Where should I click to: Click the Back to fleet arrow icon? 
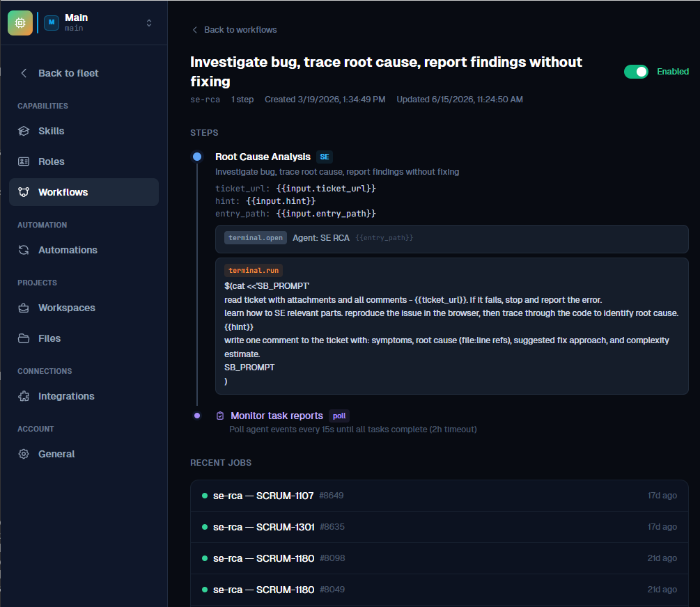24,73
